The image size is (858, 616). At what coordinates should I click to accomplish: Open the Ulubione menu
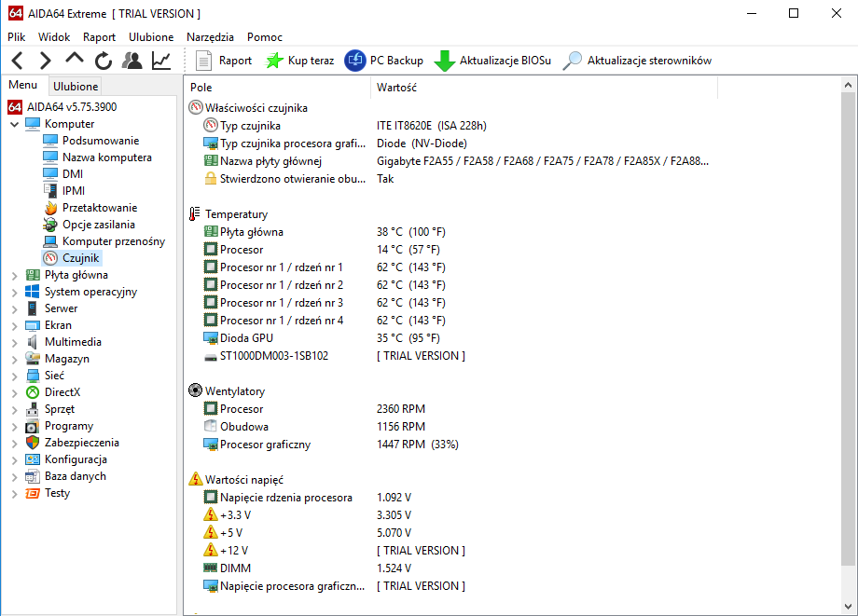click(151, 36)
